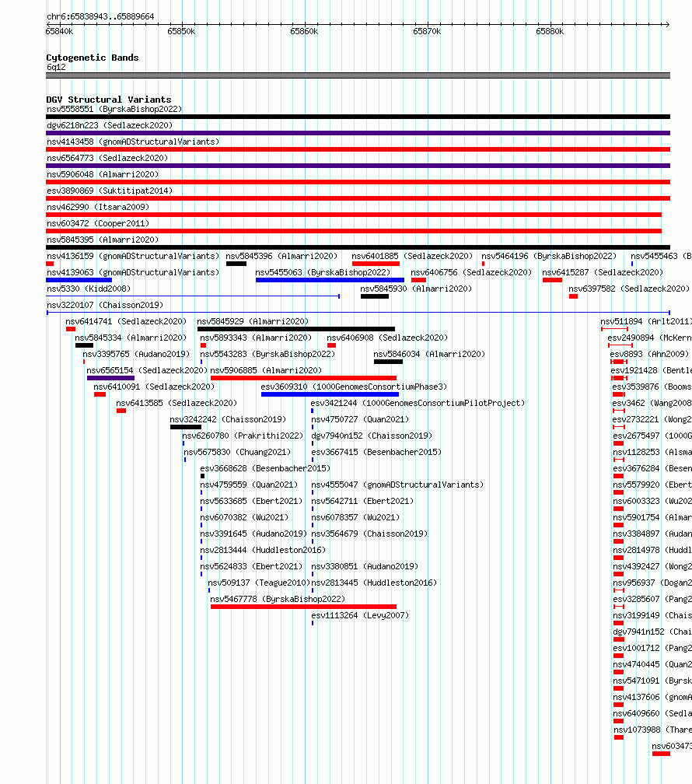The height and width of the screenshot is (784, 692).
Task: Click the nsv2813445 (Huddleston2016) label
Action: (x=374, y=583)
